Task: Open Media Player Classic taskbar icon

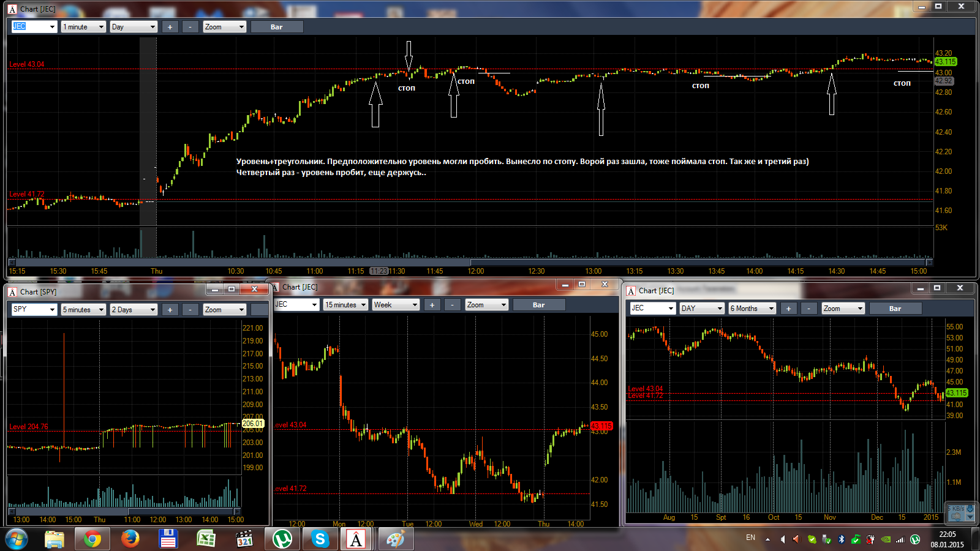Action: pyautogui.click(x=244, y=539)
